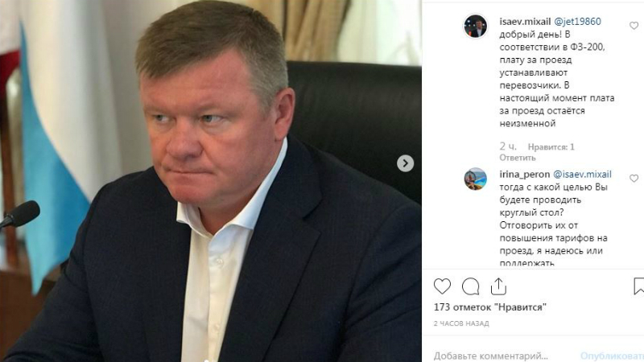Like the isaev.mixail comment with its heart

[634, 26]
